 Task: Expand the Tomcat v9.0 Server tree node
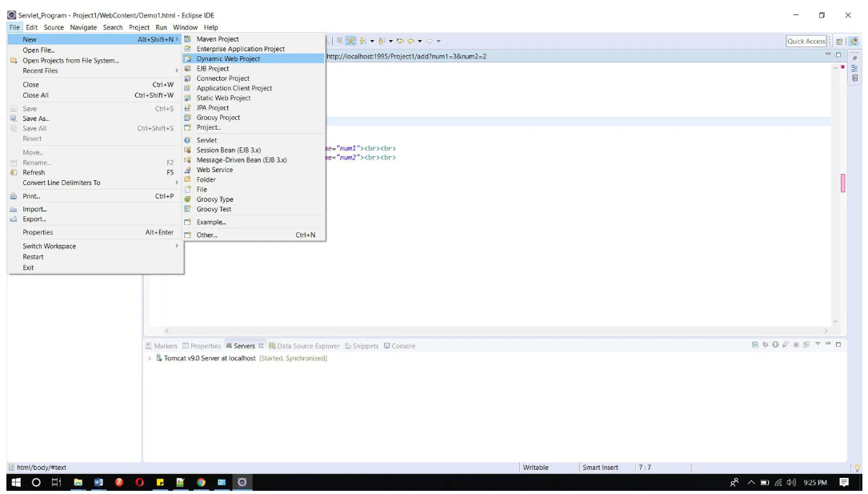[x=150, y=358]
